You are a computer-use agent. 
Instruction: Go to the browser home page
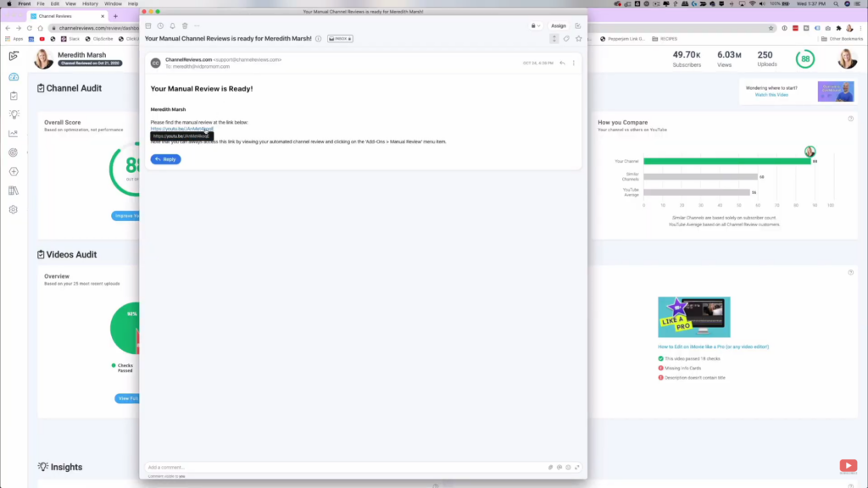[x=41, y=28]
